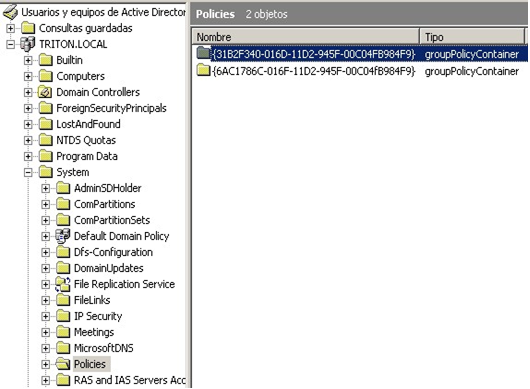Click the Program Data folder icon
530x389 pixels.
click(46, 156)
